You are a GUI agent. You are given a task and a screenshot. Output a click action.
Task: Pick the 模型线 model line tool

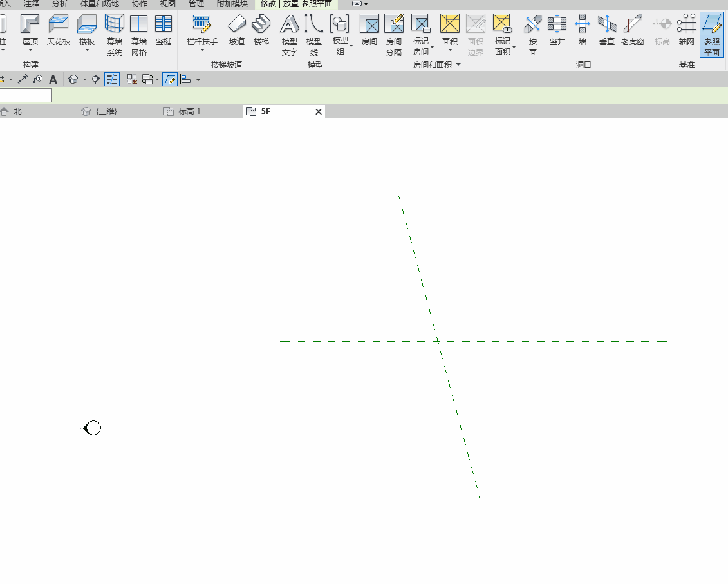click(x=314, y=35)
